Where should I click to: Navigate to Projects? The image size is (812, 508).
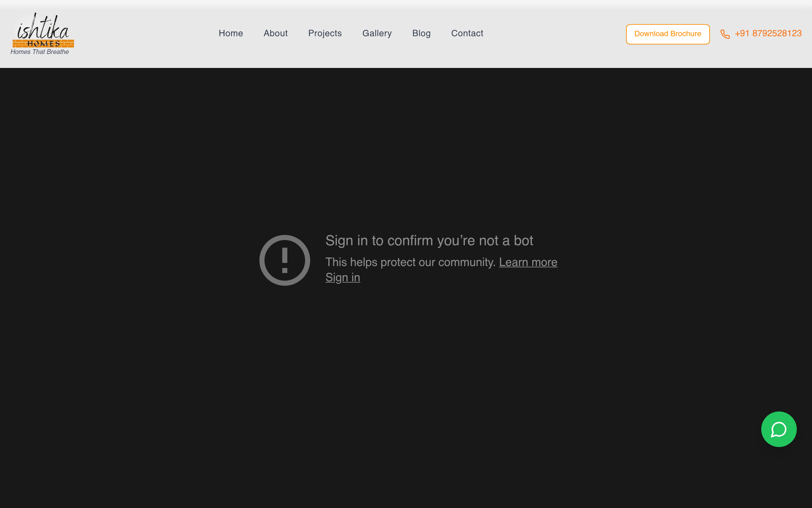coord(325,33)
